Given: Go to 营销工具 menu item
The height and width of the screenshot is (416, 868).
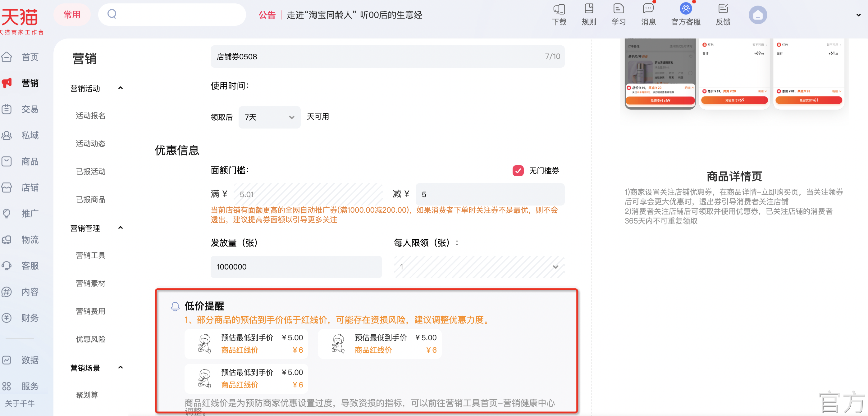Looking at the screenshot, I should click(91, 255).
